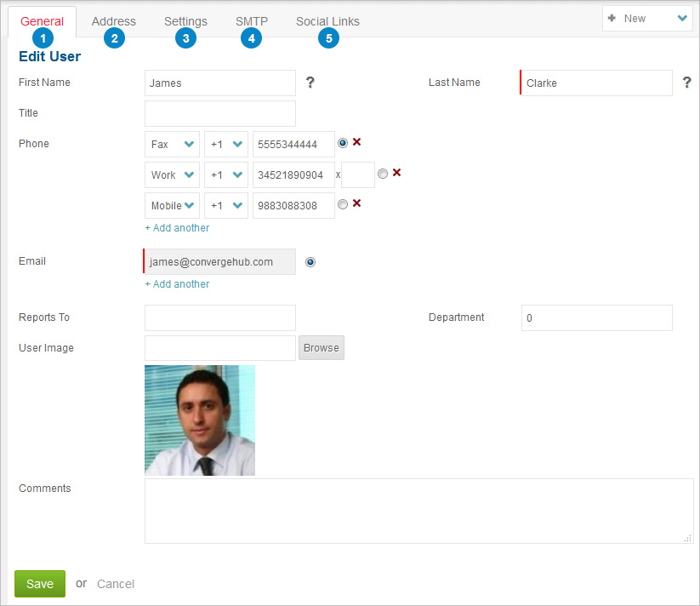Click the green Save button
This screenshot has height=606, width=700.
40,584
